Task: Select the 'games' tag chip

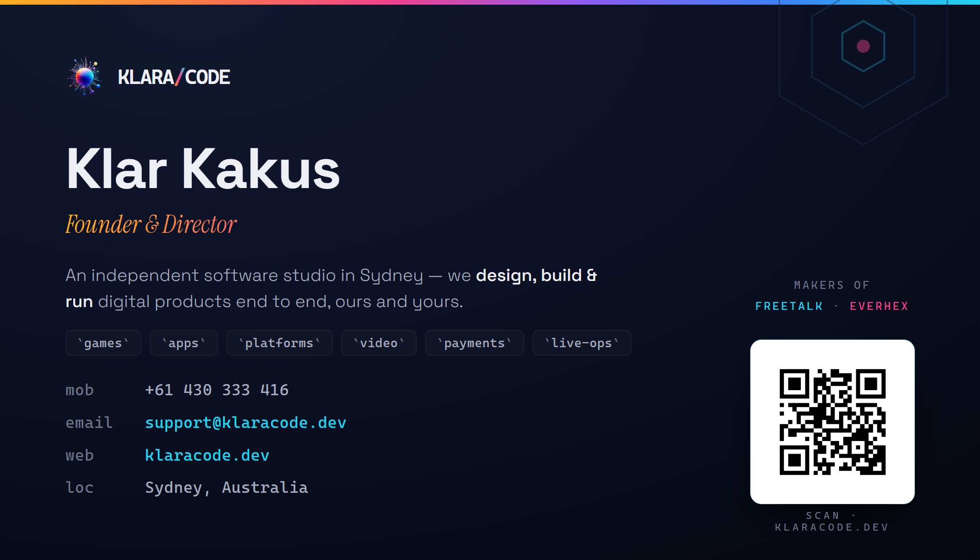Action: click(103, 343)
